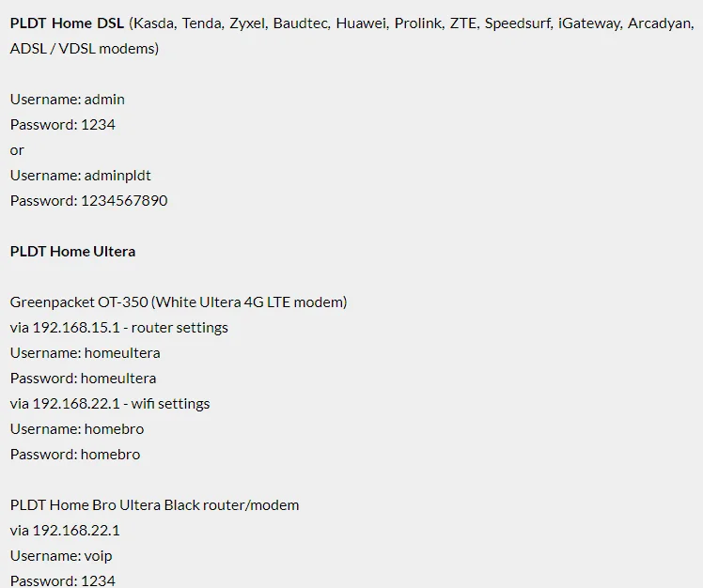This screenshot has width=703, height=588.
Task: Click the word 'Arcadyan' in modem list
Action: click(x=660, y=23)
